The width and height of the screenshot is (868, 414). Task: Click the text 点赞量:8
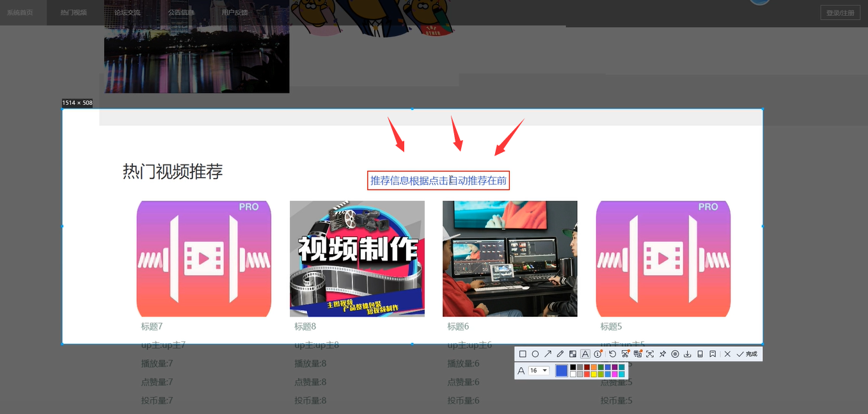pyautogui.click(x=310, y=382)
